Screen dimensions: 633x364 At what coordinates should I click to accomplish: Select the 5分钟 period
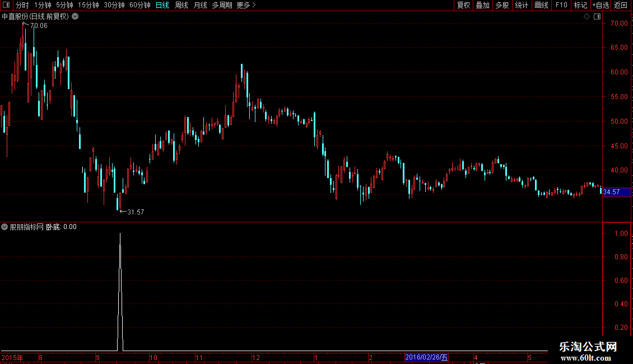[64, 5]
